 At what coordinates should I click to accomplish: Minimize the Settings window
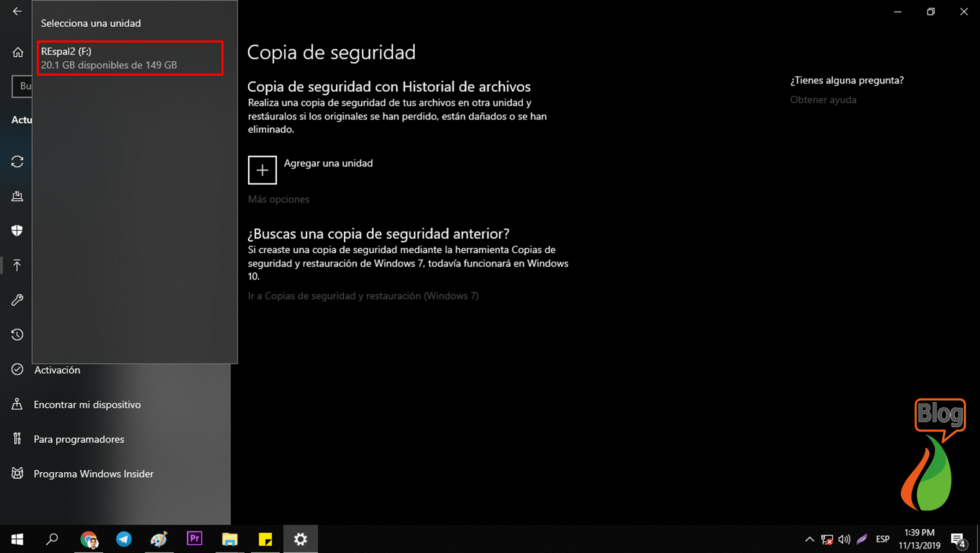[x=897, y=12]
